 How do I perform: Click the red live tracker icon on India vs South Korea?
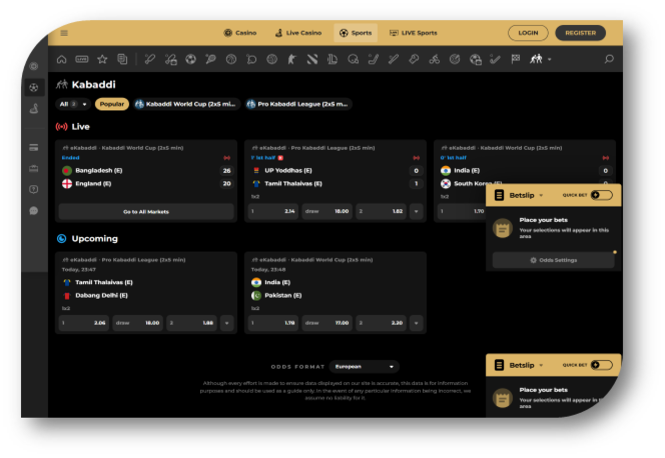coord(605,158)
